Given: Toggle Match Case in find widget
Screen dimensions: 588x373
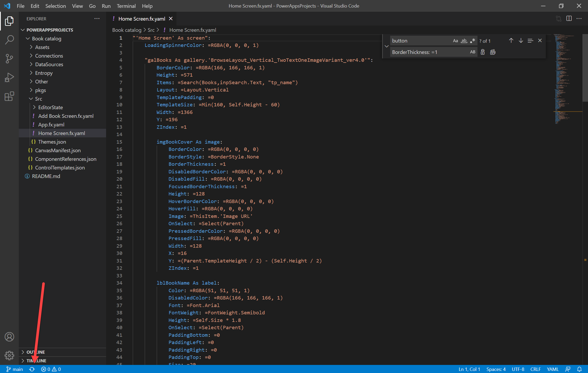Looking at the screenshot, I should (455, 41).
